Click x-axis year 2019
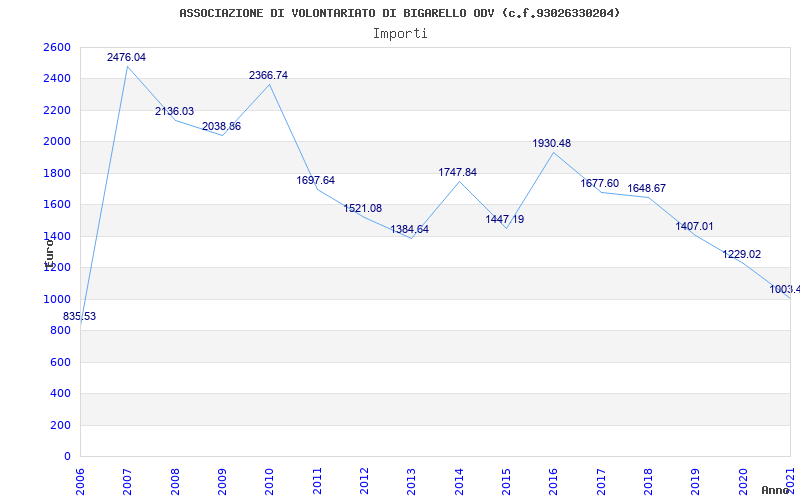The height and width of the screenshot is (500, 800). [x=696, y=481]
